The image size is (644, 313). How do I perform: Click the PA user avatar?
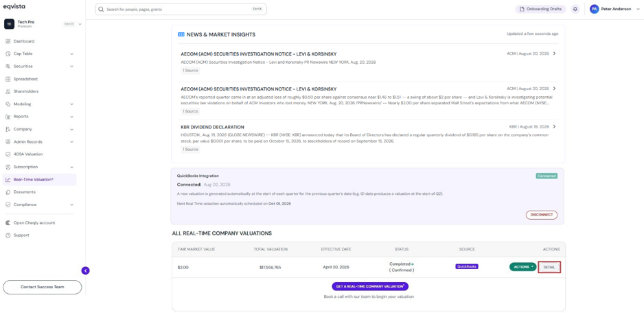click(594, 9)
